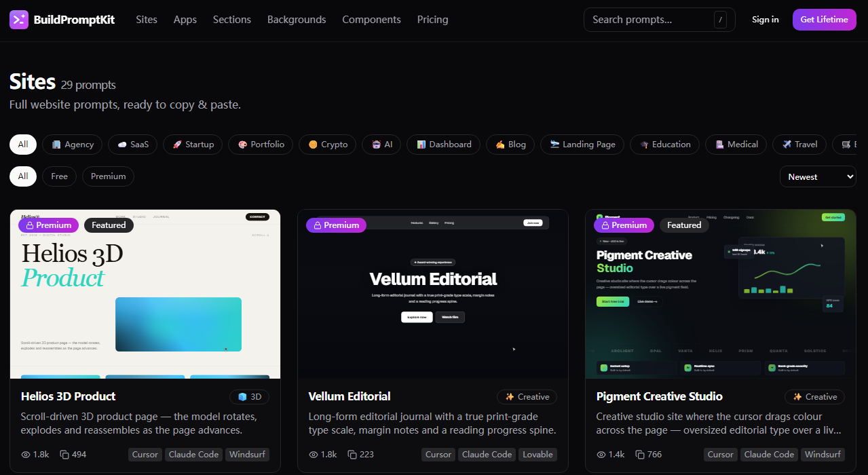
Task: Open the Pricing nav item
Action: click(433, 20)
